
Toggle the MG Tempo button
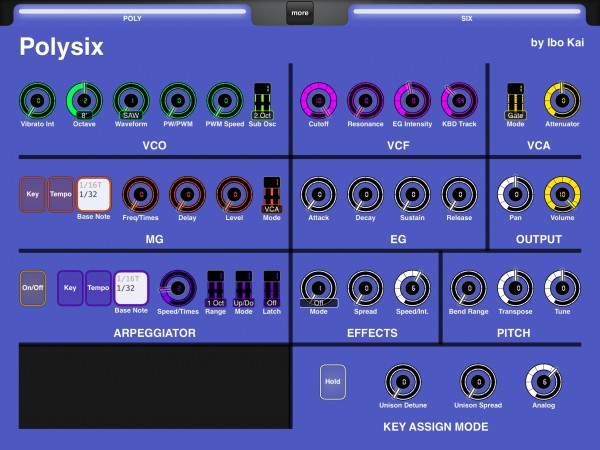[x=61, y=194]
